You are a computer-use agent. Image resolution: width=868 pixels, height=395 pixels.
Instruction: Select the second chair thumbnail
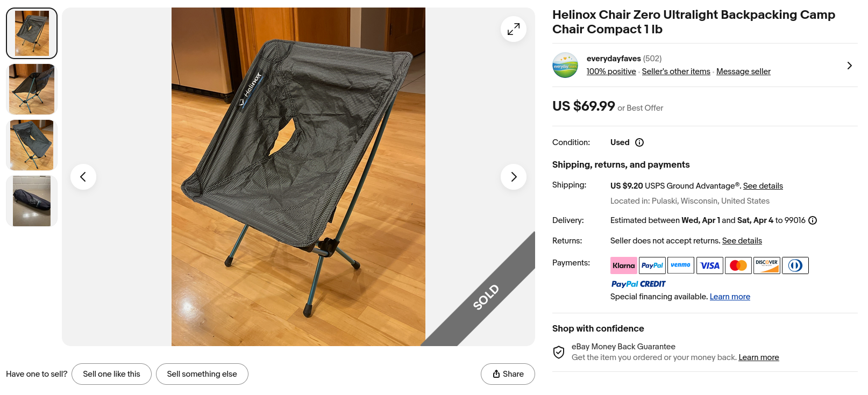click(32, 89)
